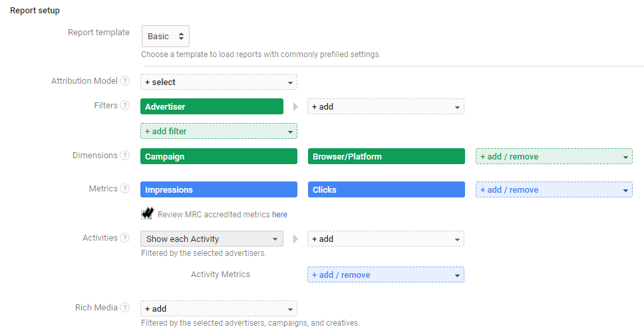Click the Browser/Platform dimension chip
Viewport: 644px width, 333px height.
(x=385, y=156)
